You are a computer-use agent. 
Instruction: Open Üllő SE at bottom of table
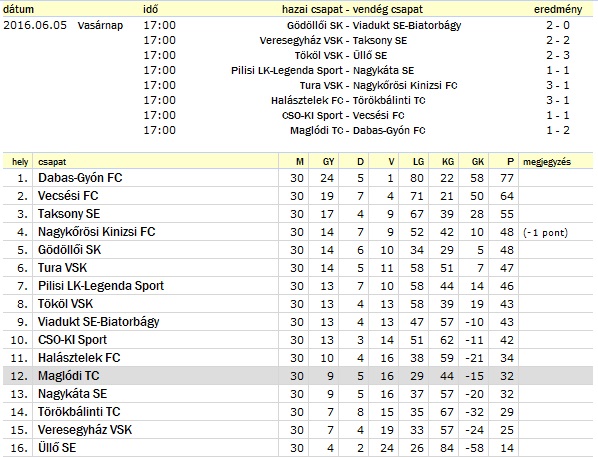[x=57, y=447]
